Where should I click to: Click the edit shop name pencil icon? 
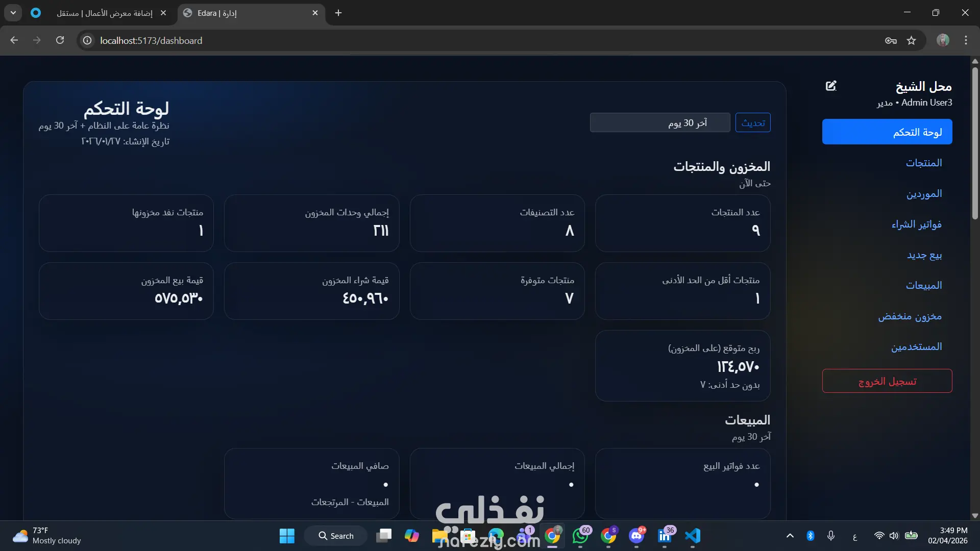tap(831, 86)
